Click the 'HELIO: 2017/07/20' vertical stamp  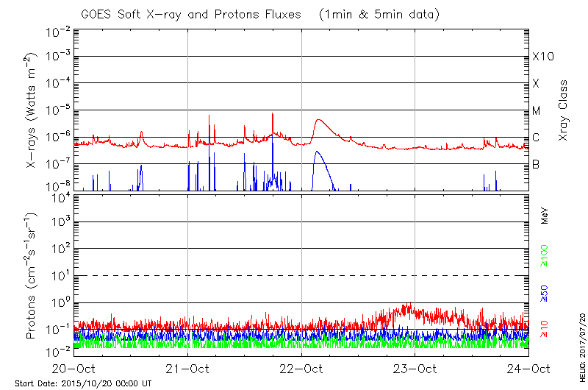click(x=582, y=344)
